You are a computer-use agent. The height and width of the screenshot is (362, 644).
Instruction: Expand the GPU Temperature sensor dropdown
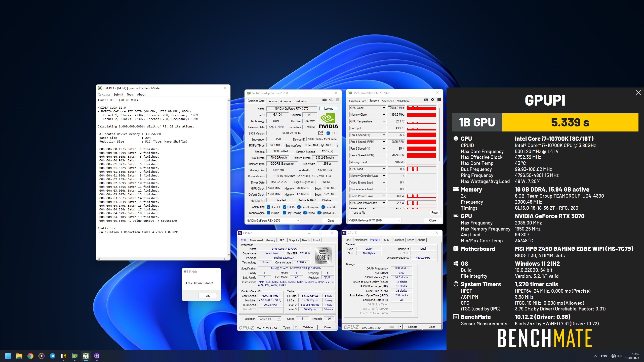coord(384,121)
